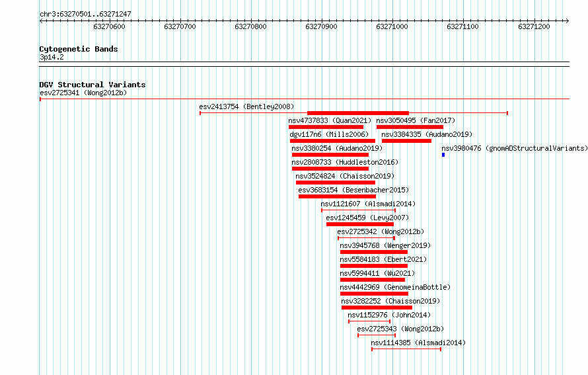Screen dimensions: 588x375
Task: Click the dgv117n6 (Mills2006) label
Action: tap(329, 134)
